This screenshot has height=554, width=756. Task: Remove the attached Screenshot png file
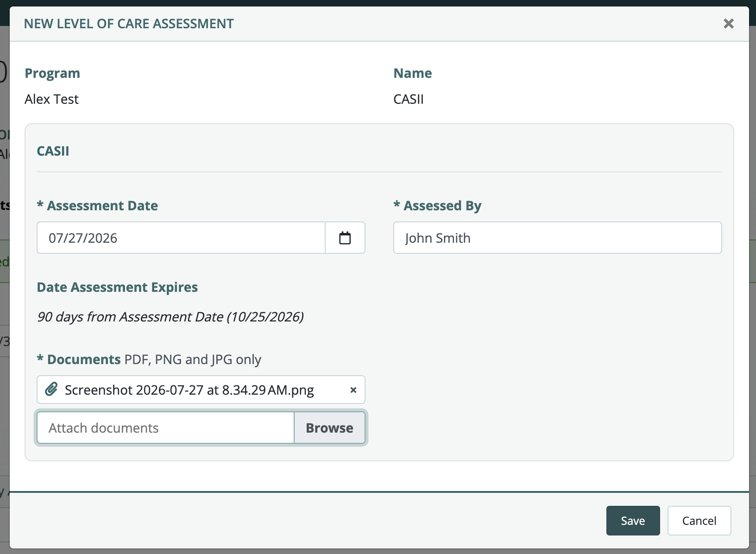pos(353,390)
